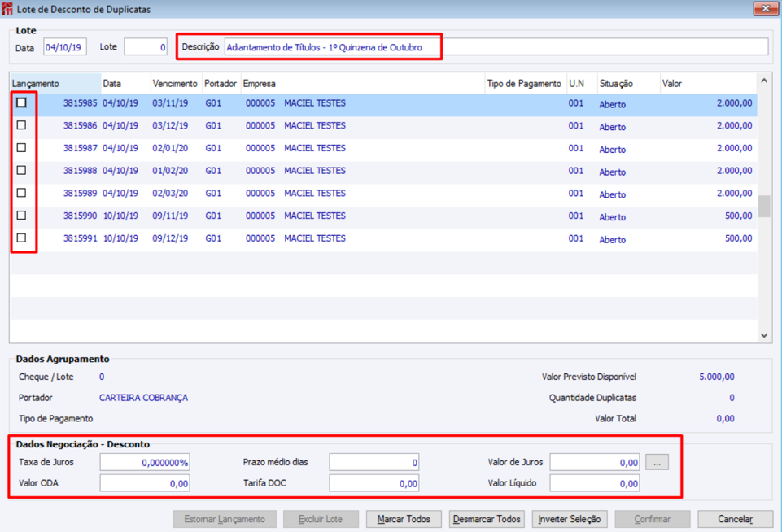Click vencimento 09/12/19 cell
The height and width of the screenshot is (532, 782).
coord(170,238)
